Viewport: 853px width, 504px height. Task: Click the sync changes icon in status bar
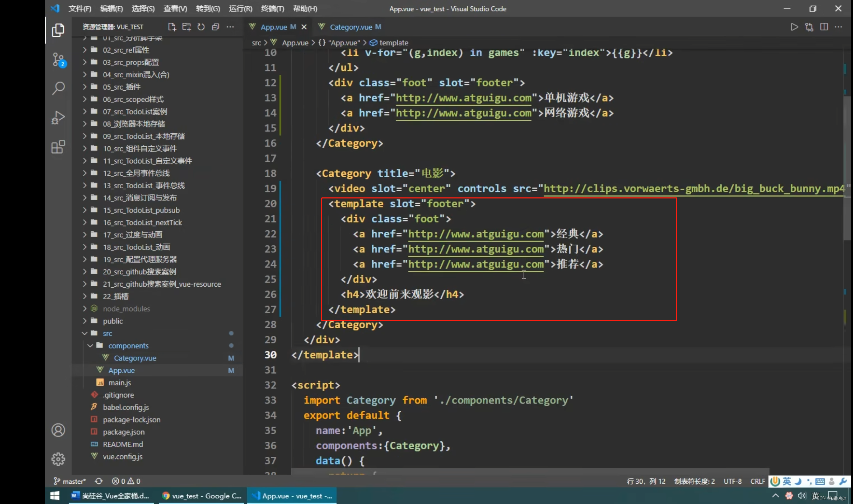click(x=99, y=481)
